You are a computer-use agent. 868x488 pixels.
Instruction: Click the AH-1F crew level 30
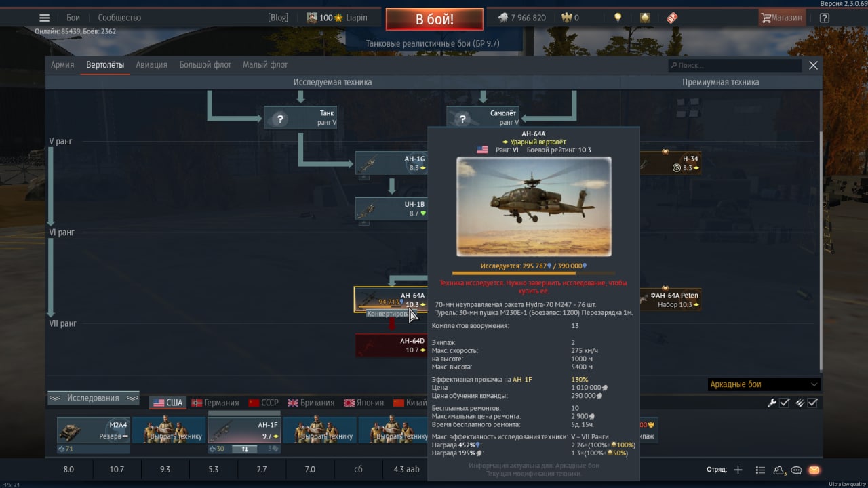click(216, 449)
